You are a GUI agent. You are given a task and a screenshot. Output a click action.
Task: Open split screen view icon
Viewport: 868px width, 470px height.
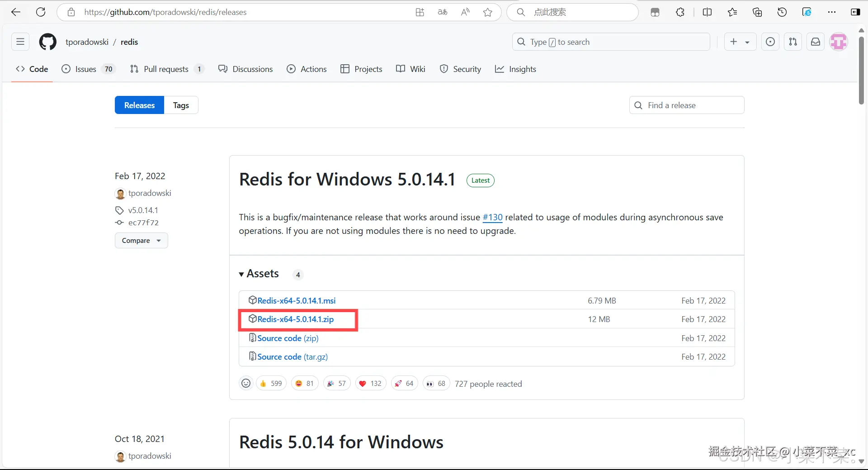pos(708,12)
